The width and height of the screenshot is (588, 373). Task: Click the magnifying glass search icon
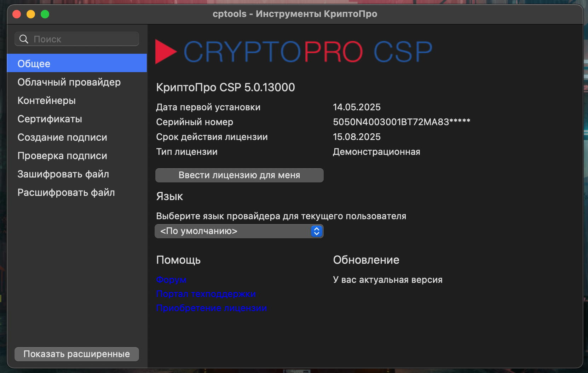[23, 39]
